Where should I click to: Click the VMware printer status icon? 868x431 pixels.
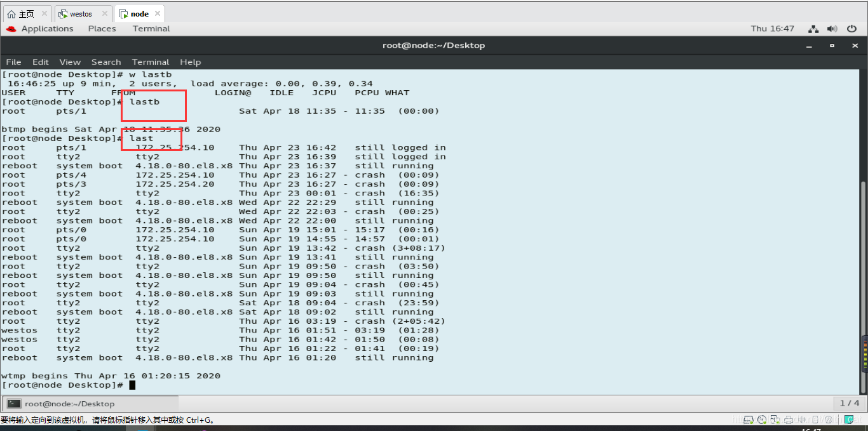pyautogui.click(x=788, y=420)
